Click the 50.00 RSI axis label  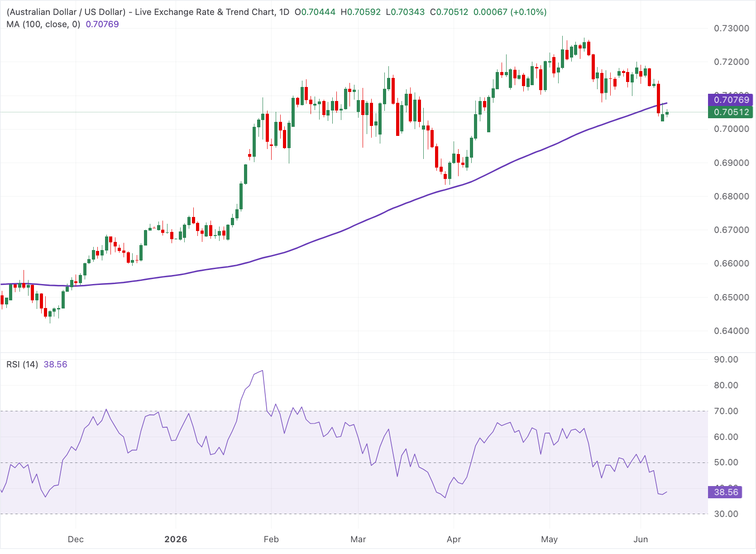click(x=726, y=462)
